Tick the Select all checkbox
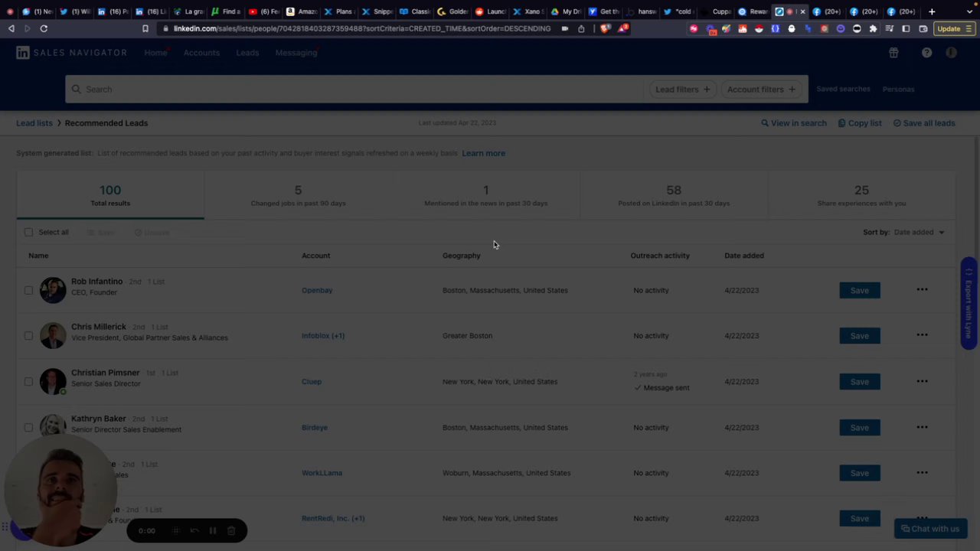This screenshot has width=980, height=551. (28, 232)
